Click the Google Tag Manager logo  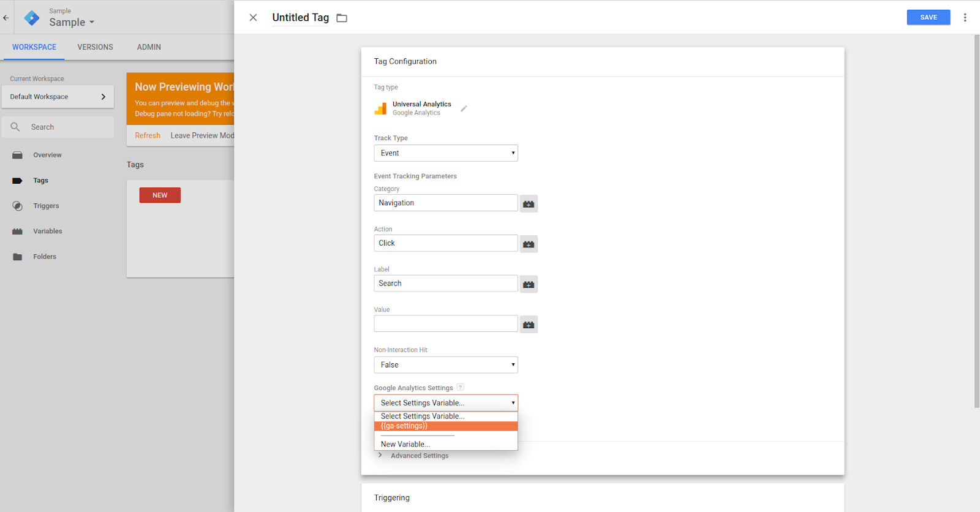pyautogui.click(x=31, y=18)
